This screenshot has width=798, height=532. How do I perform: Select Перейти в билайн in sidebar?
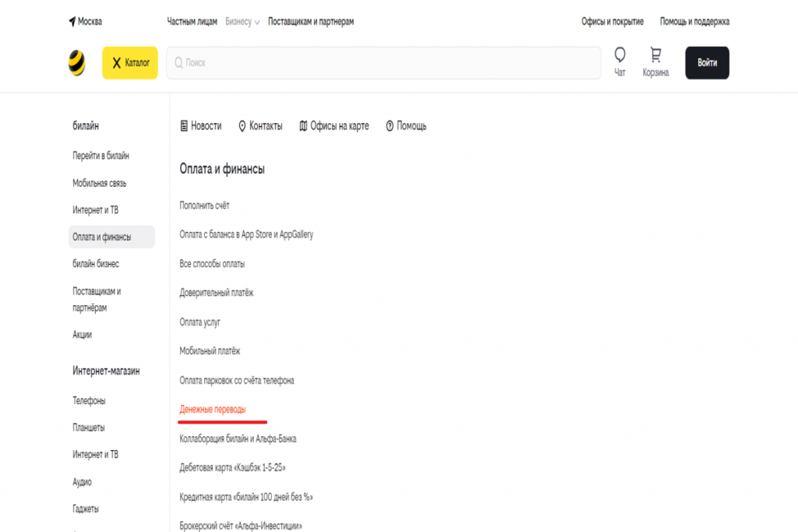coord(101,156)
